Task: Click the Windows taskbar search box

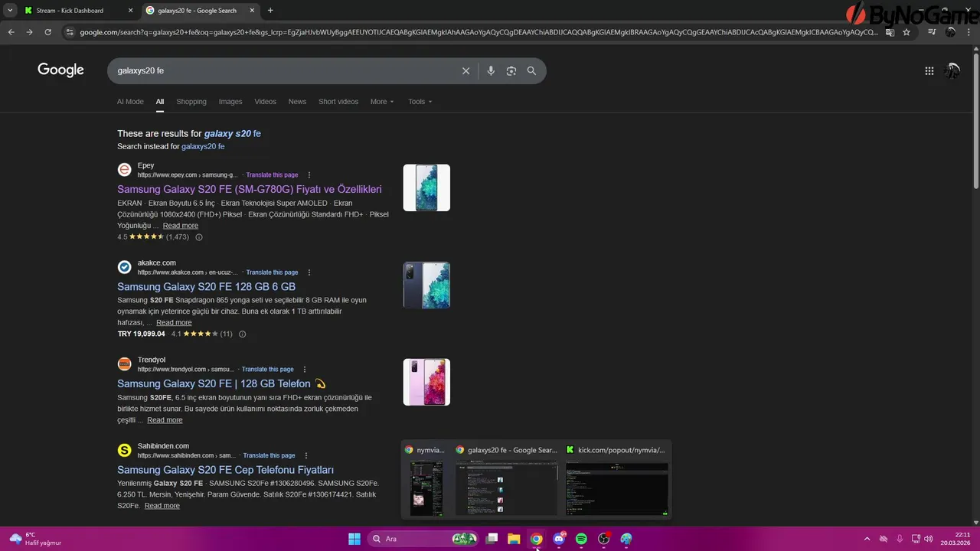Action: pyautogui.click(x=423, y=539)
